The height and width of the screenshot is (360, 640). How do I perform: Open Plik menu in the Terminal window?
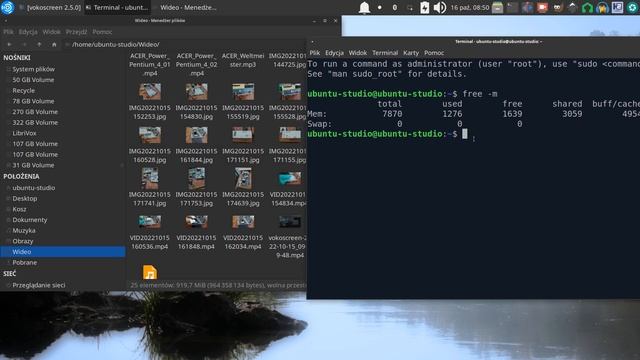[x=315, y=53]
